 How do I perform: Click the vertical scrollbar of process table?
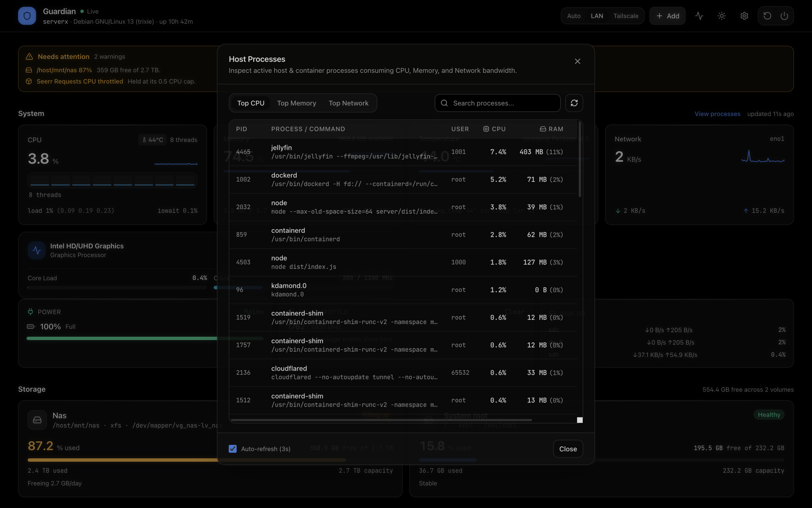click(580, 159)
